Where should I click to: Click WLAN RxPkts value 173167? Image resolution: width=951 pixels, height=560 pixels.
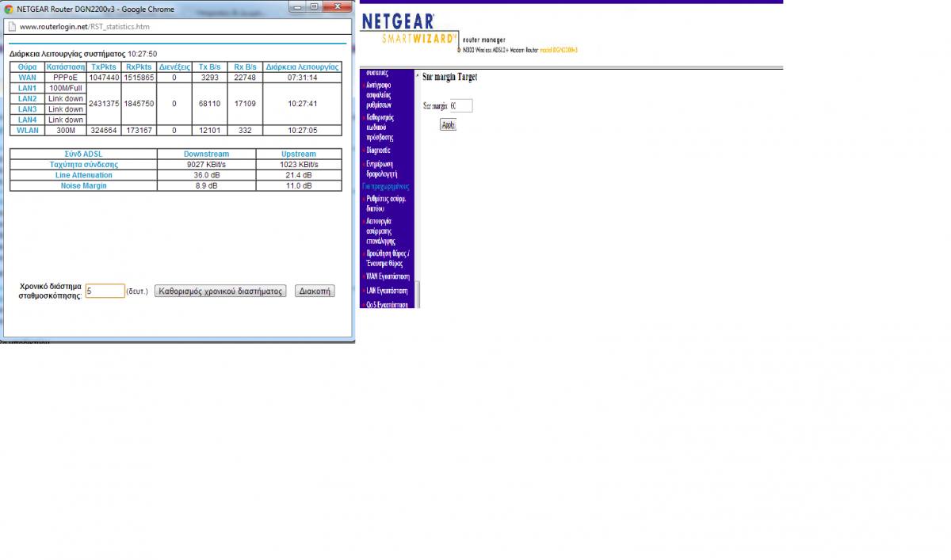coord(139,131)
